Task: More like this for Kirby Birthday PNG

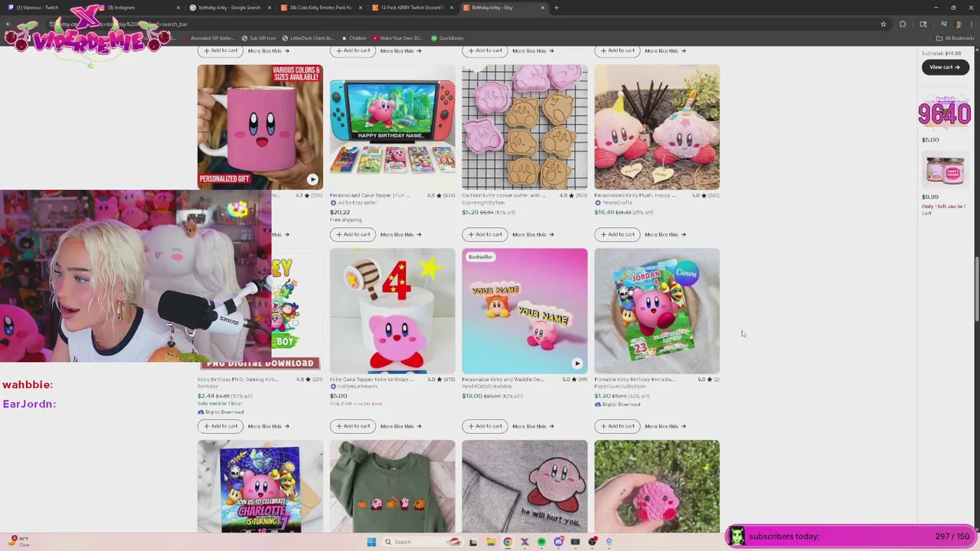Action: click(268, 426)
